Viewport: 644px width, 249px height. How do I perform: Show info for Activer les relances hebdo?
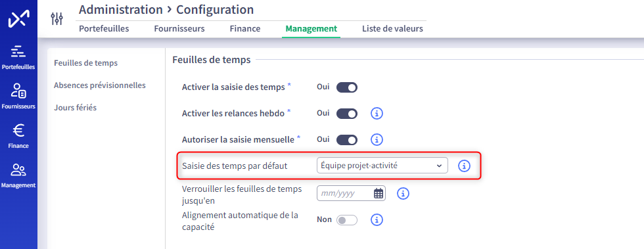pos(377,114)
